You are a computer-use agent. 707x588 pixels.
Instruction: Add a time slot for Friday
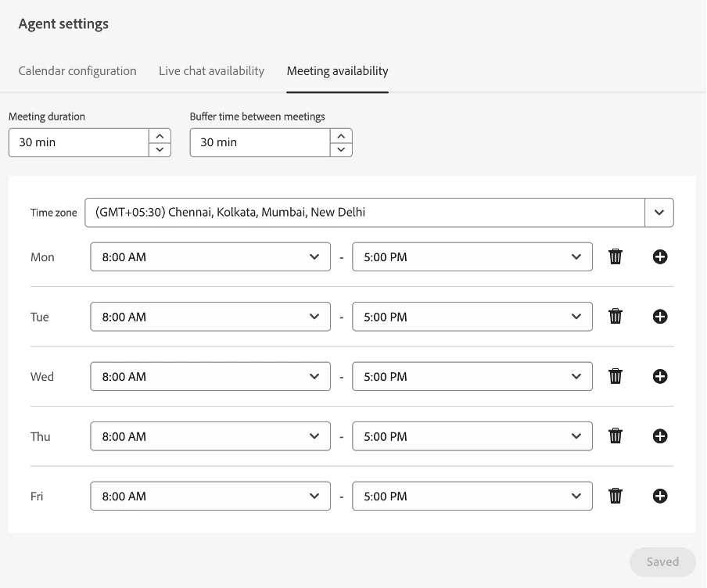(660, 496)
